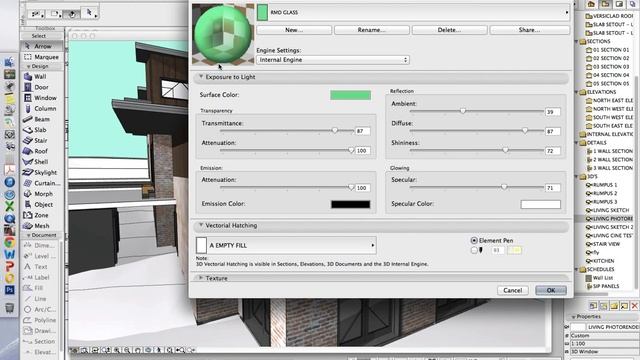Click the Share... button
640x360 pixels.
pos(529,30)
